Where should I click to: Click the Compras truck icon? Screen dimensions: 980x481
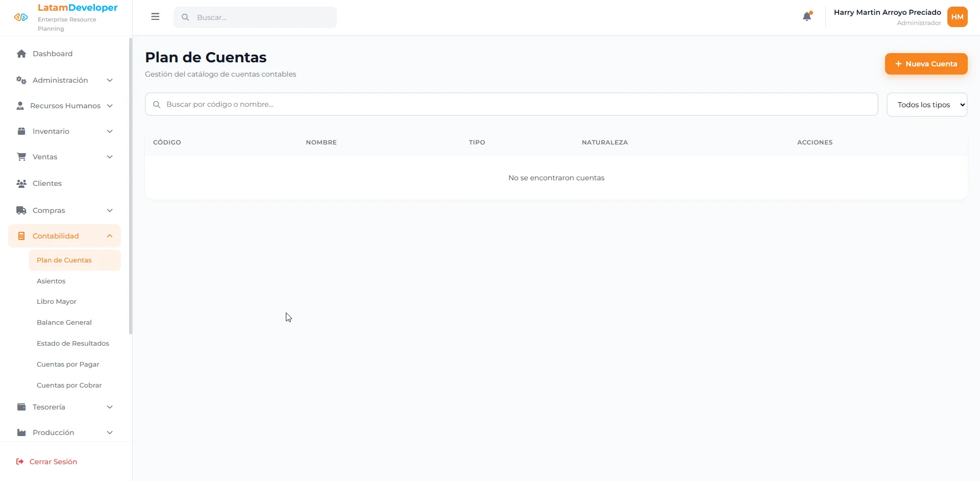pos(21,210)
